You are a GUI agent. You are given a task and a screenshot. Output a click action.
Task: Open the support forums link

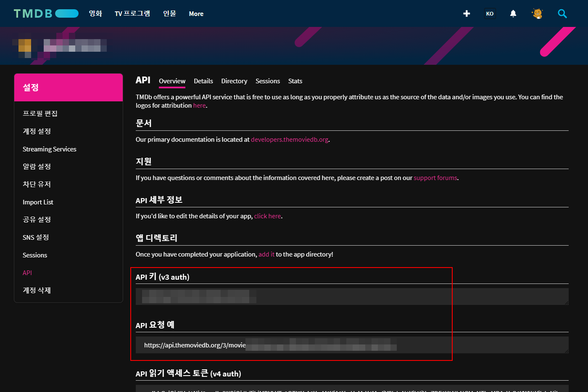click(x=435, y=178)
